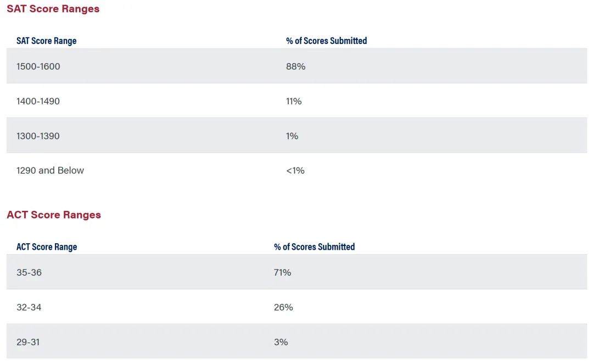Click the 71% scores submitted value
The height and width of the screenshot is (364, 593).
(x=282, y=272)
